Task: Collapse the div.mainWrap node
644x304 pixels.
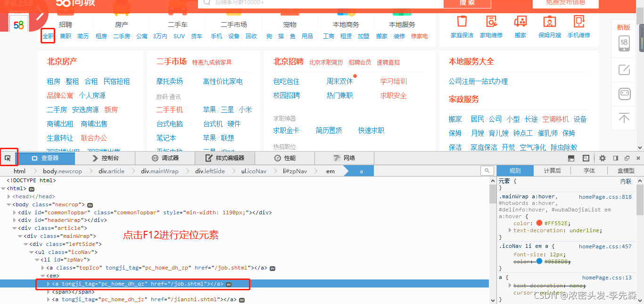Action: 20,236
